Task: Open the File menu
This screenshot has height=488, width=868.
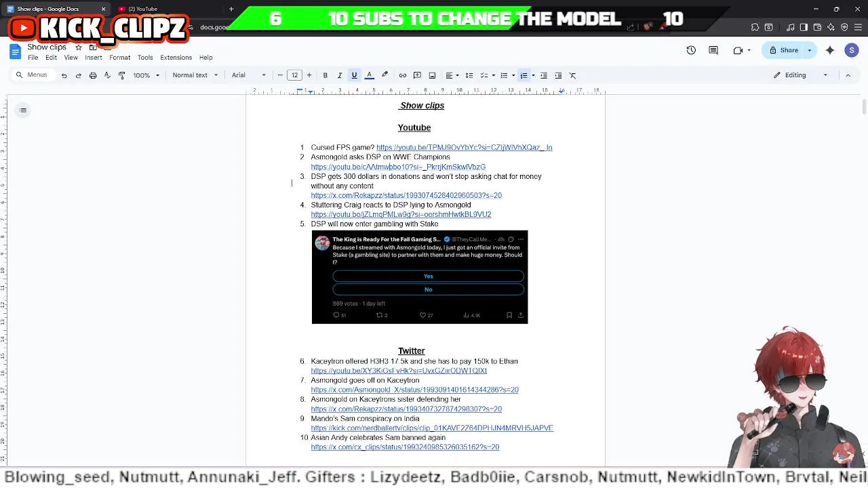Action: [33, 58]
